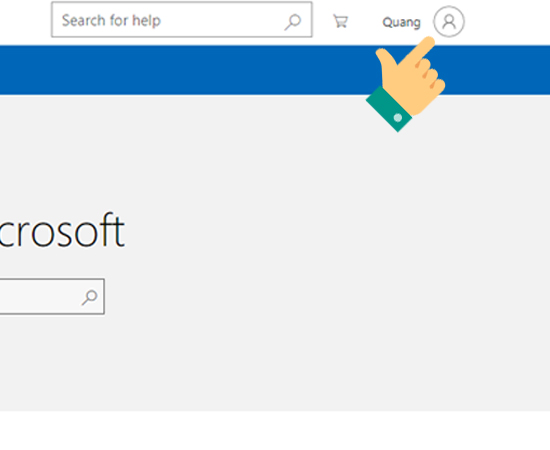Viewport: 550px width, 450px height.
Task: Open the shopping cart icon
Action: click(340, 21)
